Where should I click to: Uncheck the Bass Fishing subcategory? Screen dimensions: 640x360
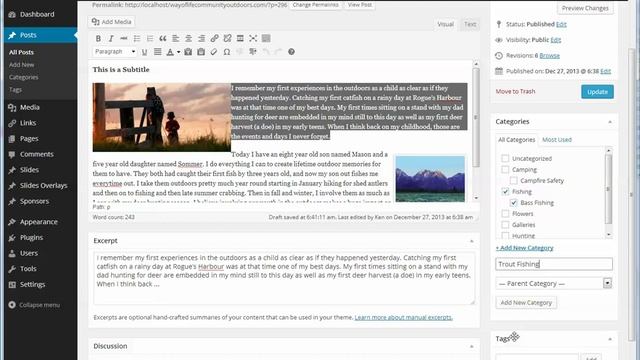tap(514, 202)
